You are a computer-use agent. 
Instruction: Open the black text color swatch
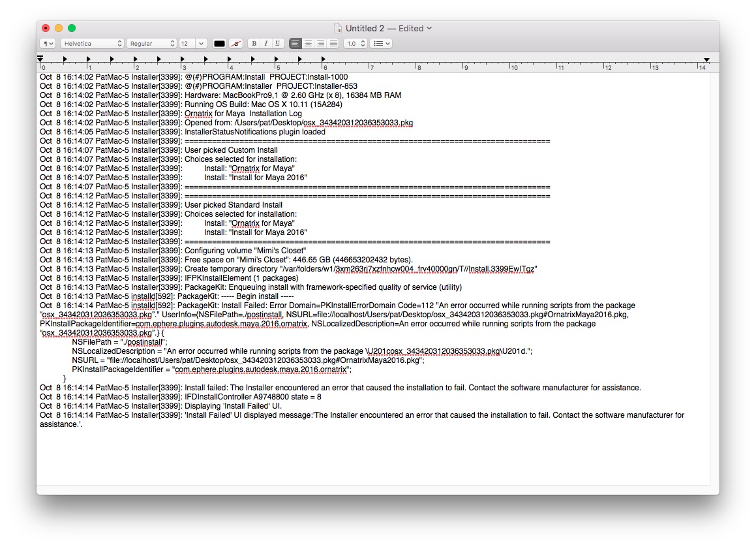click(220, 44)
